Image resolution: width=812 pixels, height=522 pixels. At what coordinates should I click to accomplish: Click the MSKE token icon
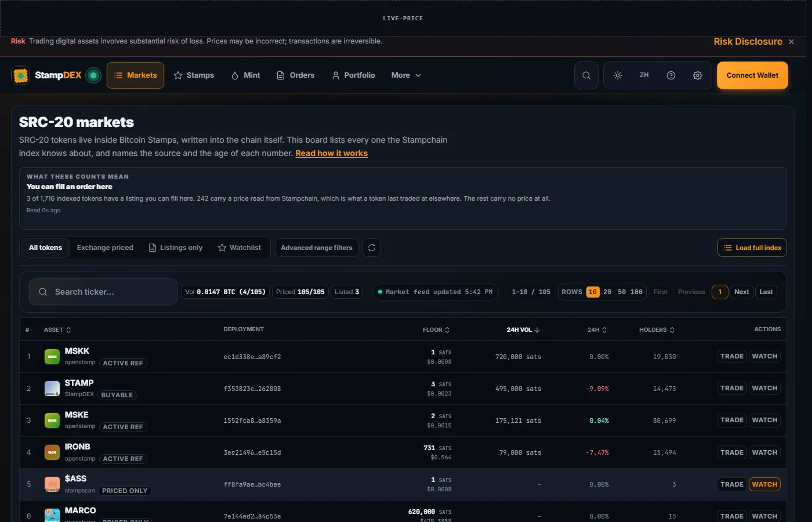coord(52,420)
